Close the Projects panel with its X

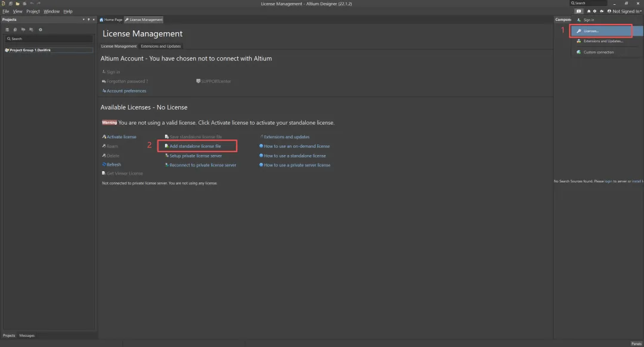tap(94, 19)
